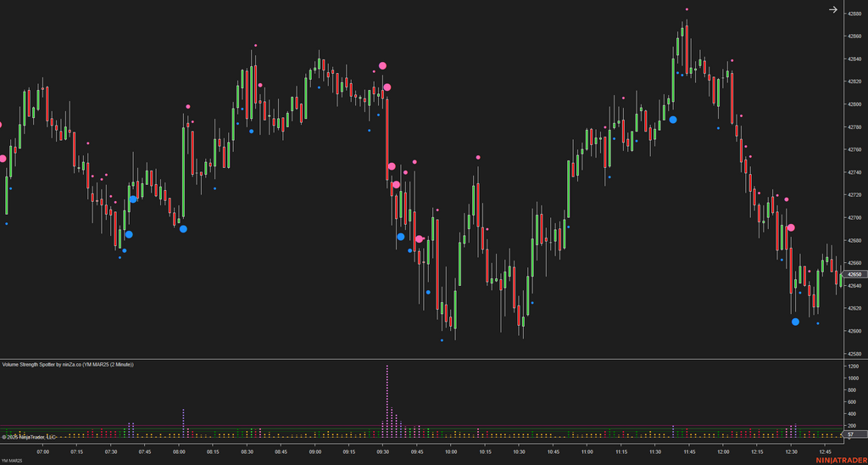The width and height of the screenshot is (868, 465).
Task: Click the 07:00 time axis label
Action: point(43,451)
